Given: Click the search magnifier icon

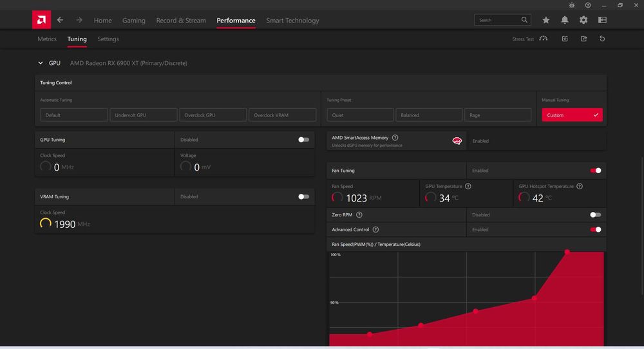Looking at the screenshot, I should coord(524,20).
